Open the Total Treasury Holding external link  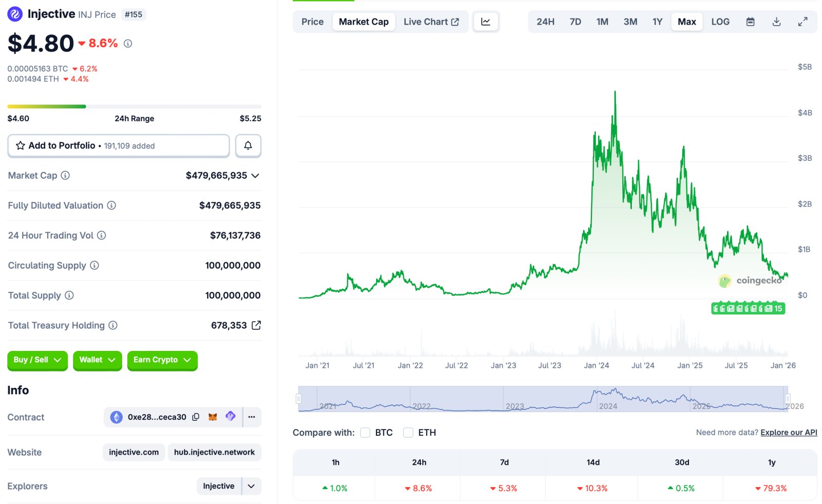(256, 325)
